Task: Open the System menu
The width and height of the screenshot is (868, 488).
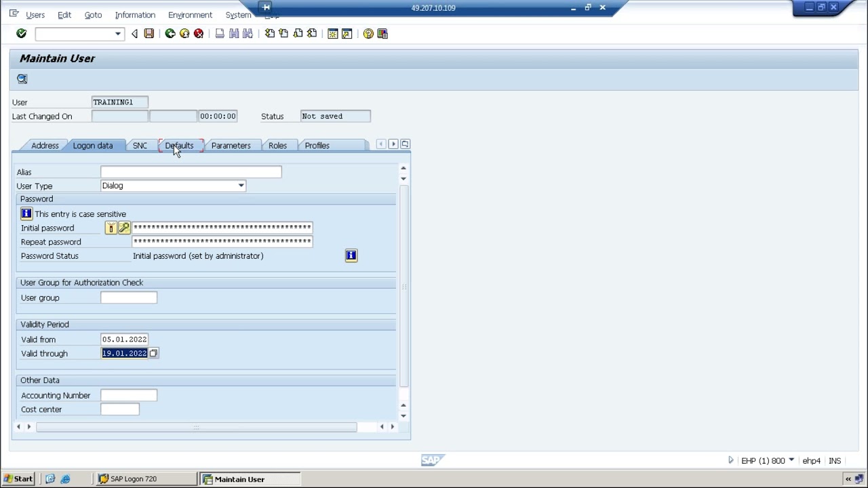Action: [238, 15]
